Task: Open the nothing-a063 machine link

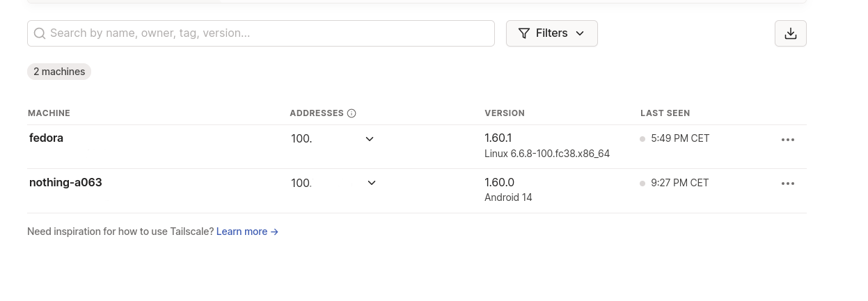Action: pos(65,183)
